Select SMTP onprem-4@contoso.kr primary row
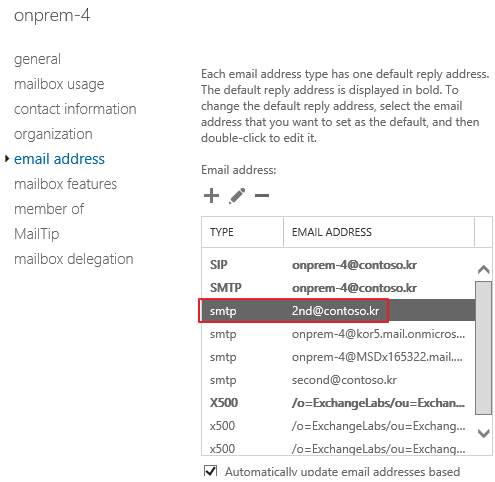This screenshot has width=495, height=482. tap(338, 288)
